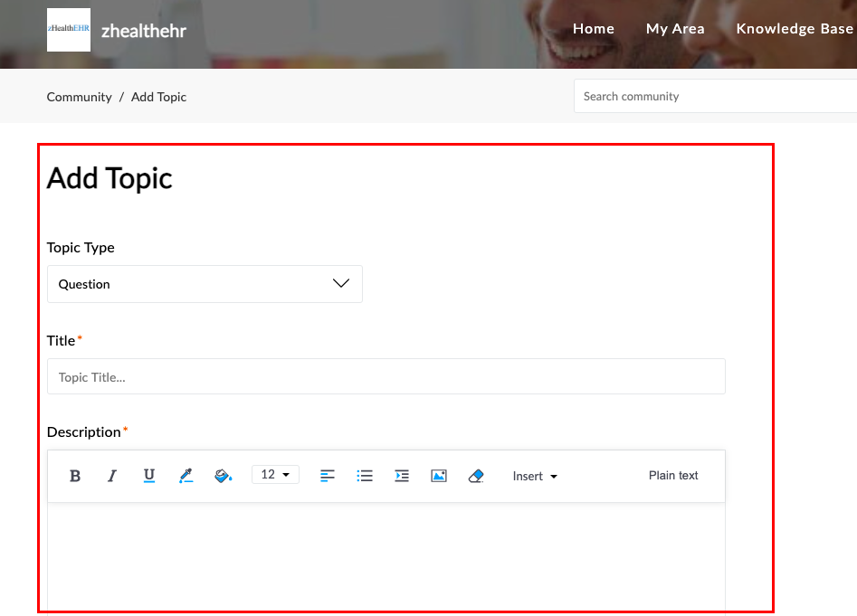Image resolution: width=857 pixels, height=616 pixels.
Task: Click the Add Topic breadcrumb
Action: pyautogui.click(x=158, y=97)
